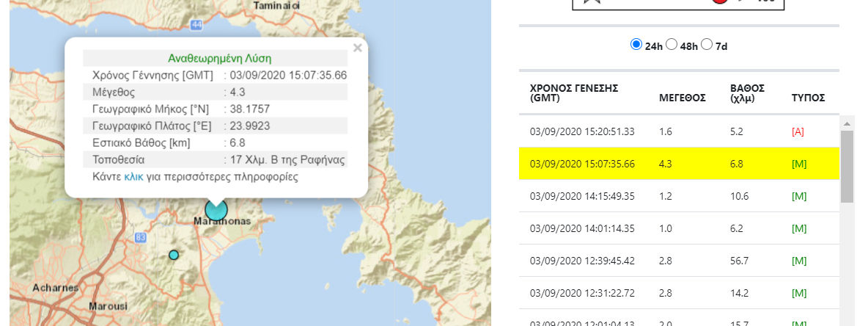Select the 24h time range
This screenshot has width=868, height=326.
[636, 45]
